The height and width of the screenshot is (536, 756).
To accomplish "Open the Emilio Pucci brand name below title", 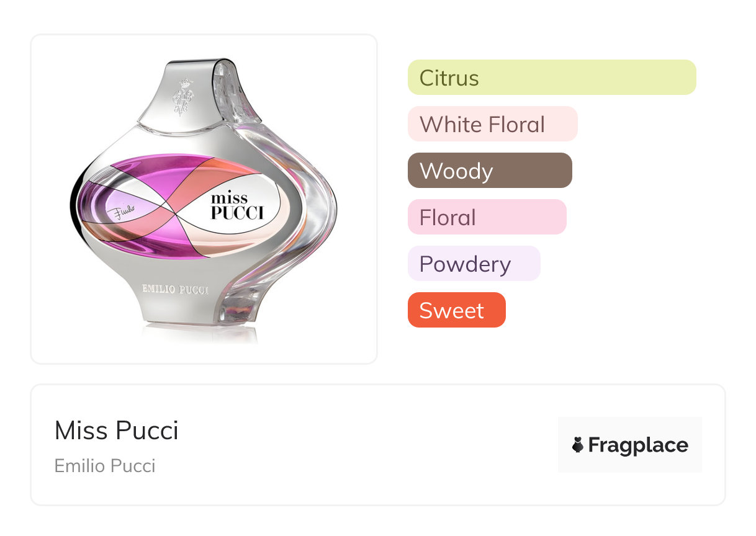I will (x=105, y=466).
